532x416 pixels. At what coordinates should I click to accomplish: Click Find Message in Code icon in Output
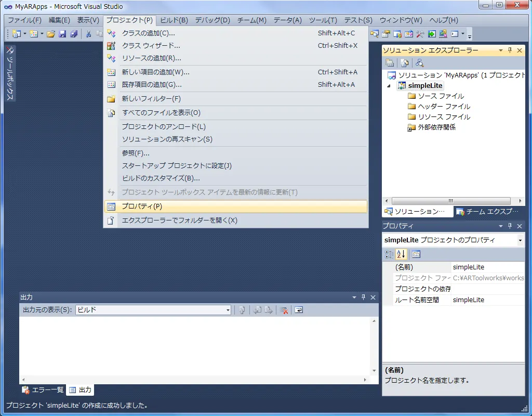click(242, 310)
